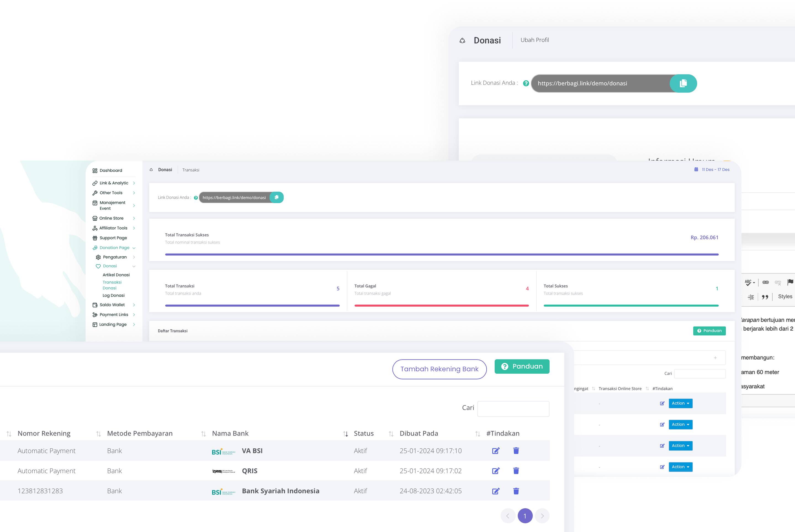The width and height of the screenshot is (795, 532).
Task: Click the Tambah Rekening Bank button
Action: tap(439, 369)
